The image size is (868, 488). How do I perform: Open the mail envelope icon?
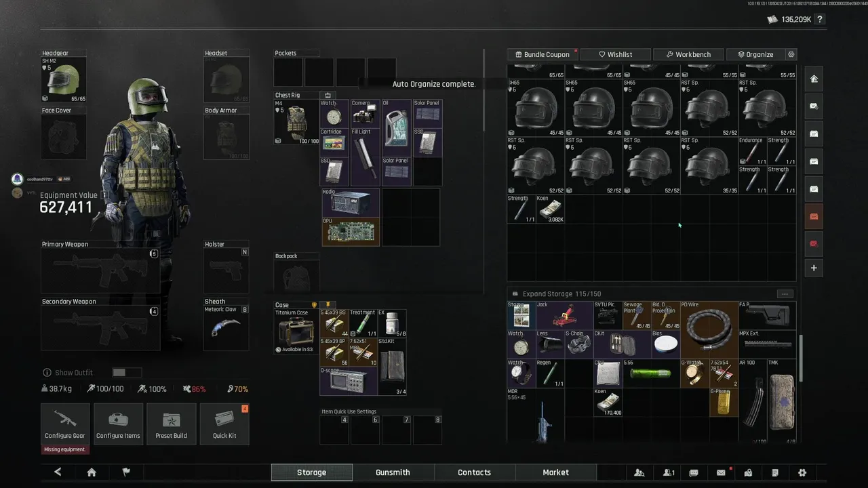pos(721,472)
